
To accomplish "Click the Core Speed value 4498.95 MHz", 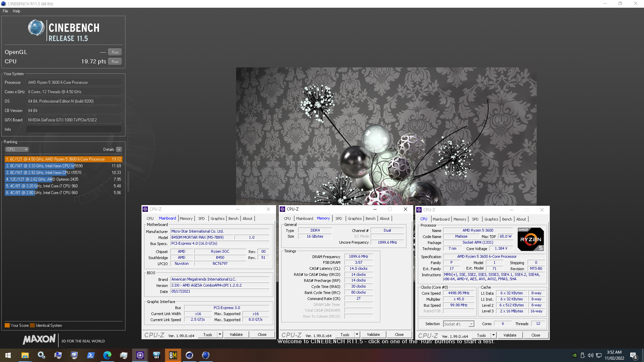I will click(x=459, y=293).
